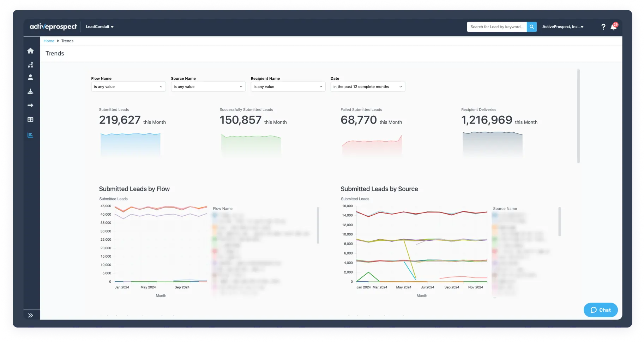Select the Flows icon in the sidebar
Viewport: 644px width, 342px height.
(31, 65)
